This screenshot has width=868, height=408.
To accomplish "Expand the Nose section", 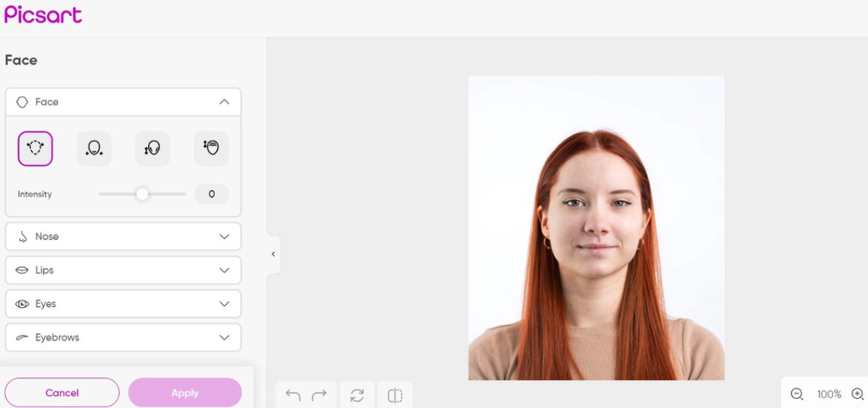I will tap(123, 237).
